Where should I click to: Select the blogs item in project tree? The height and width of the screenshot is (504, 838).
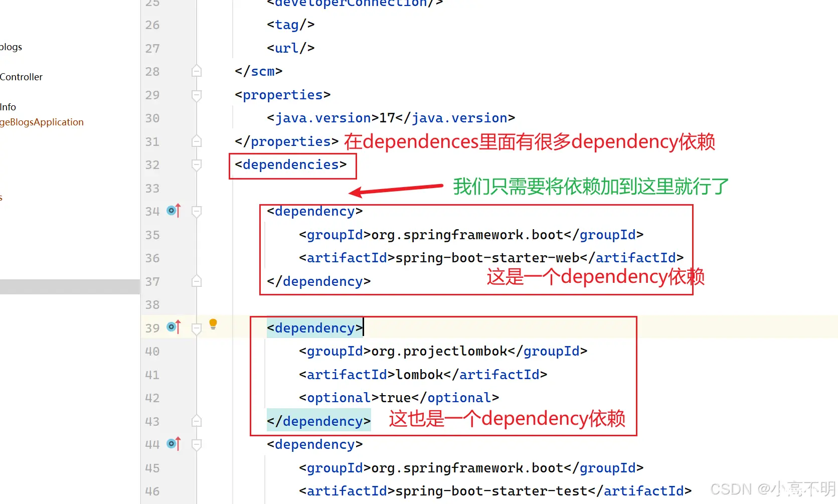[11, 47]
